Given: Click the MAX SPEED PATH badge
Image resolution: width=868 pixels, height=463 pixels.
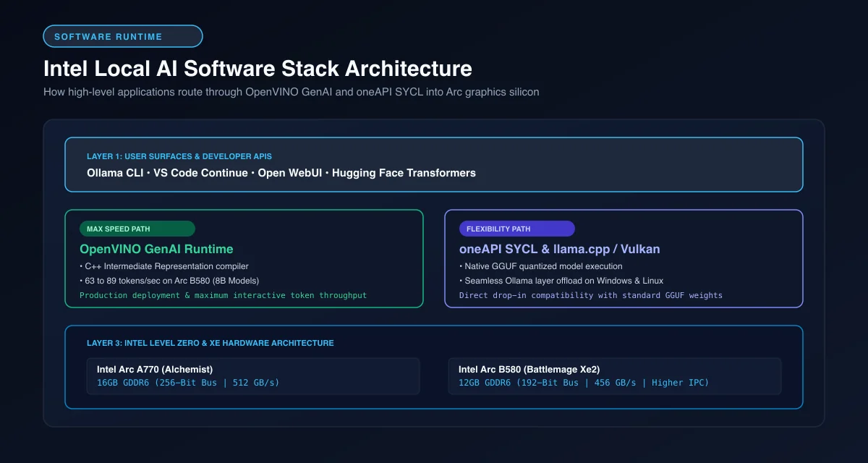Looking at the screenshot, I should 137,229.
